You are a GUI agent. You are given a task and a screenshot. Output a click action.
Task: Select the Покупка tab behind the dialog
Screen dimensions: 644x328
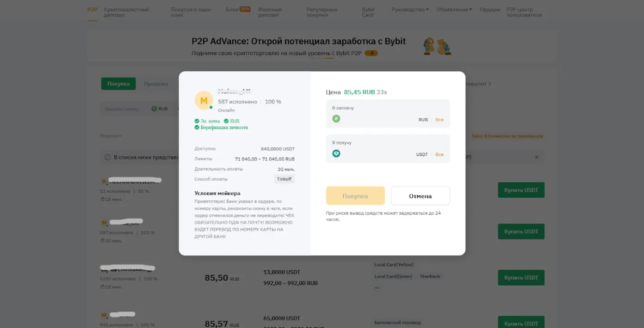118,84
